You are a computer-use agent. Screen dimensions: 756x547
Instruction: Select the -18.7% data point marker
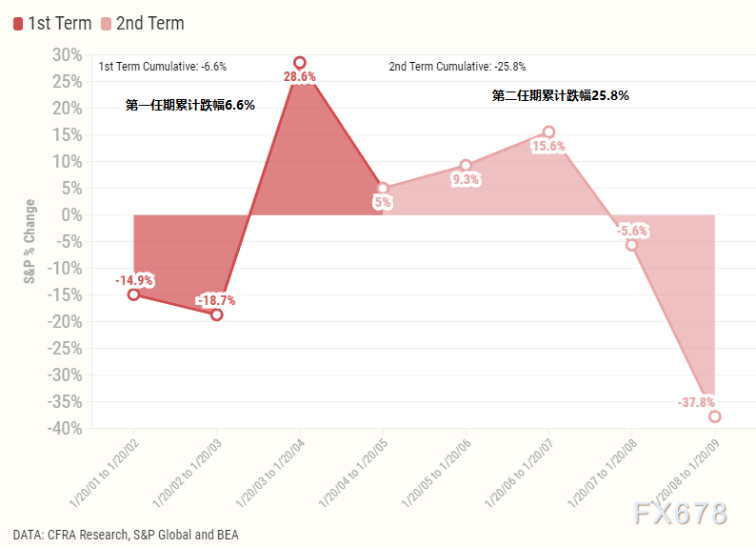[216, 314]
